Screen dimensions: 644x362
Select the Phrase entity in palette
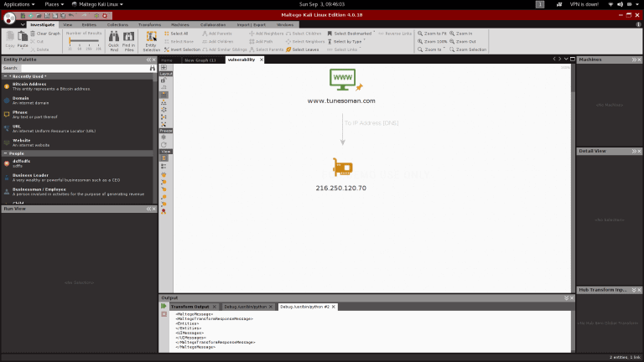[78, 115]
